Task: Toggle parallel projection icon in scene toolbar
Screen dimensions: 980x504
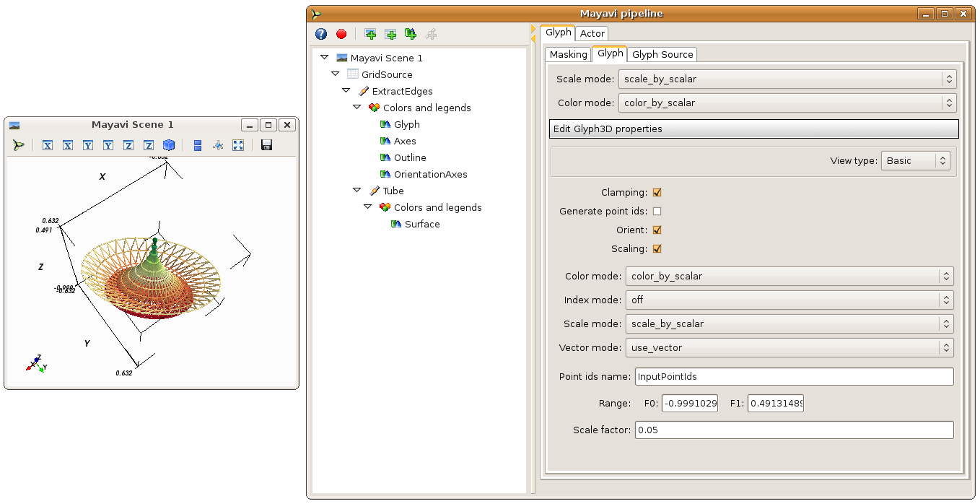Action: point(198,145)
